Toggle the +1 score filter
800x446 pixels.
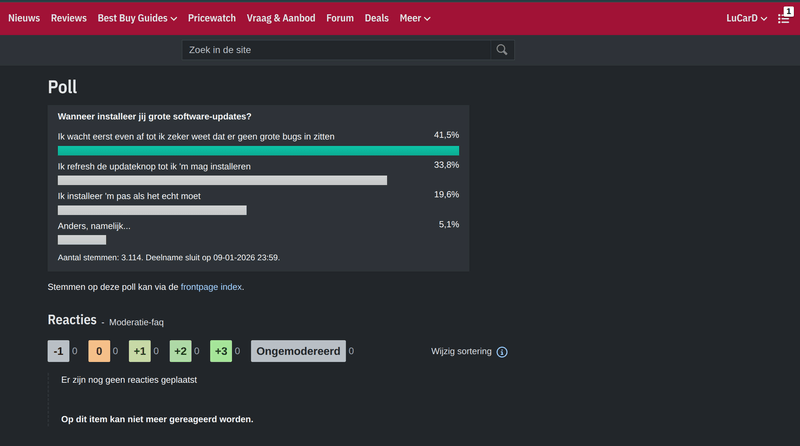click(140, 351)
